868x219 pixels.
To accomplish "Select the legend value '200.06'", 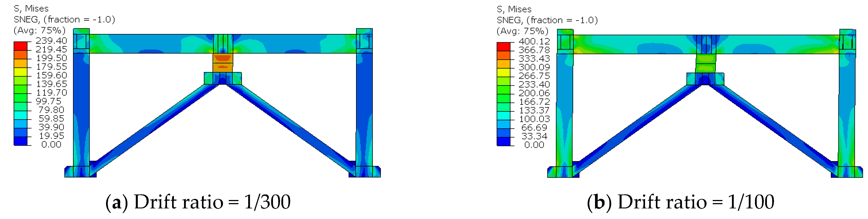I will [534, 93].
